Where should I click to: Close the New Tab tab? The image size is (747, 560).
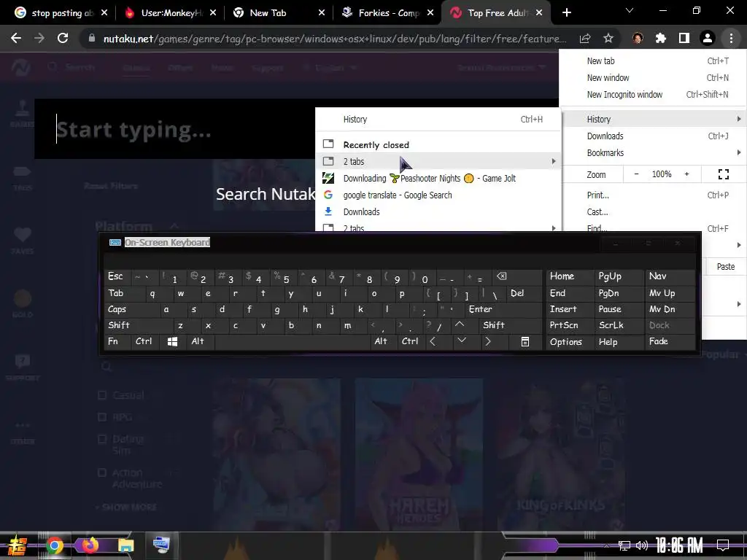click(322, 13)
